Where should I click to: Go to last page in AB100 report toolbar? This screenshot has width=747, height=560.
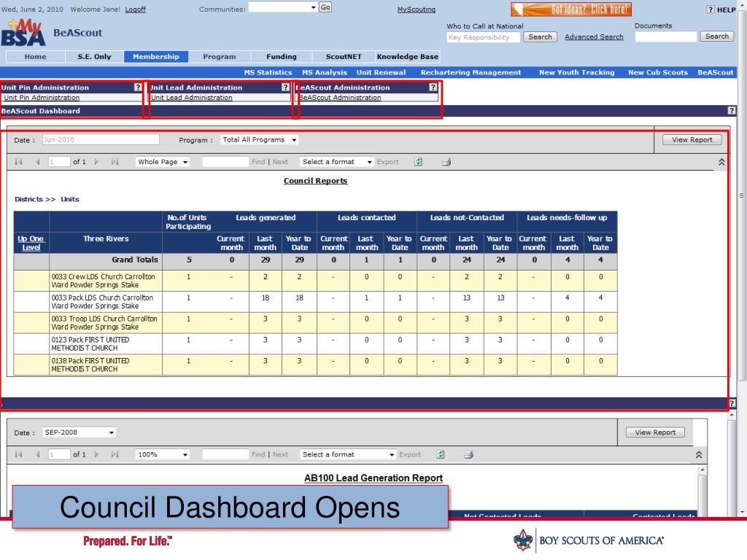[x=115, y=455]
